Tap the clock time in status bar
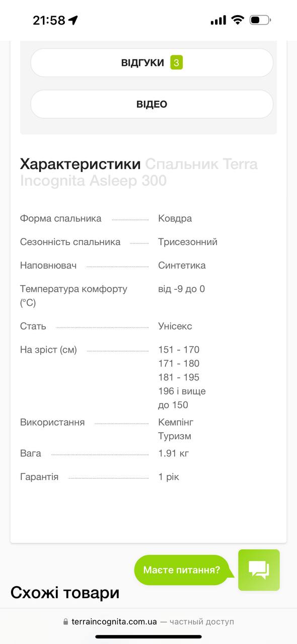Screen dimensions: 297x644 pos(49,20)
